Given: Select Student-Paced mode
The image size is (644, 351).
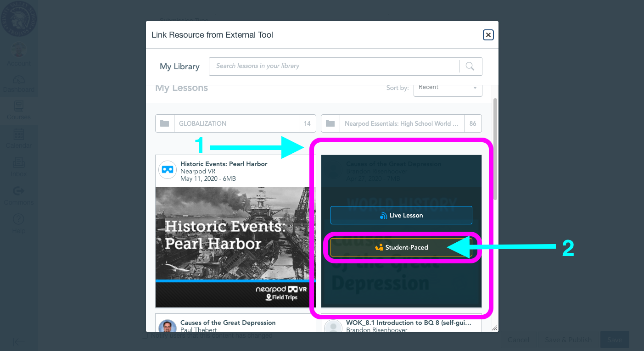Looking at the screenshot, I should (x=401, y=247).
